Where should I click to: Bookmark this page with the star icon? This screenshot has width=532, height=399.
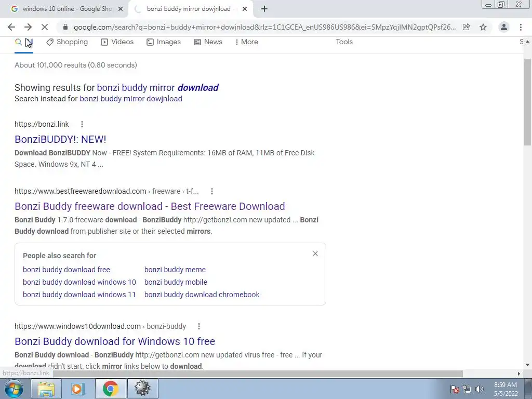tap(483, 27)
